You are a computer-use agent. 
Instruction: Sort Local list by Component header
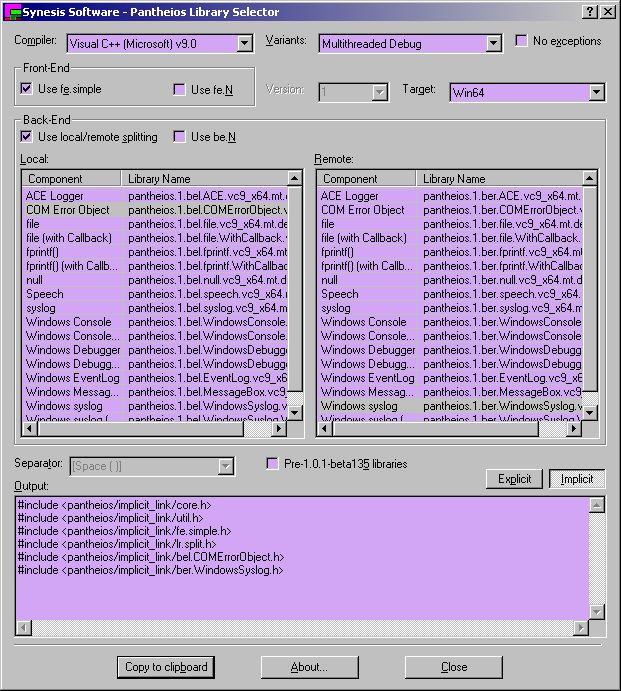click(71, 178)
